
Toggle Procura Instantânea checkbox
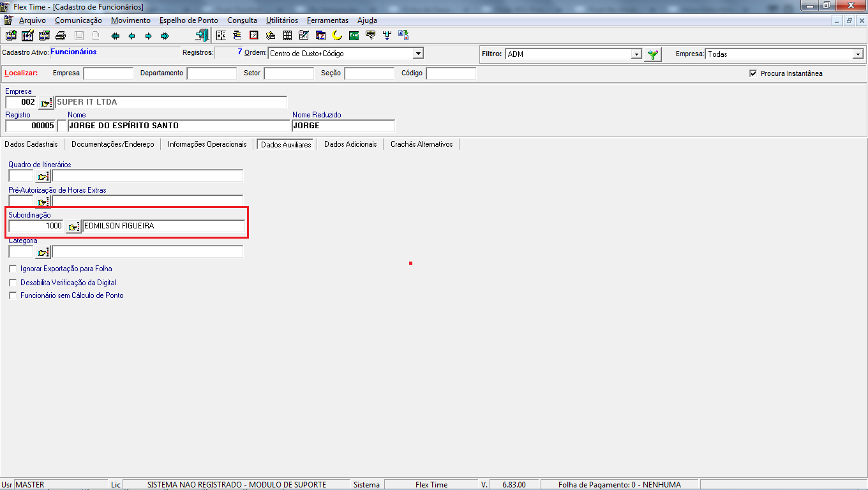pyautogui.click(x=753, y=73)
